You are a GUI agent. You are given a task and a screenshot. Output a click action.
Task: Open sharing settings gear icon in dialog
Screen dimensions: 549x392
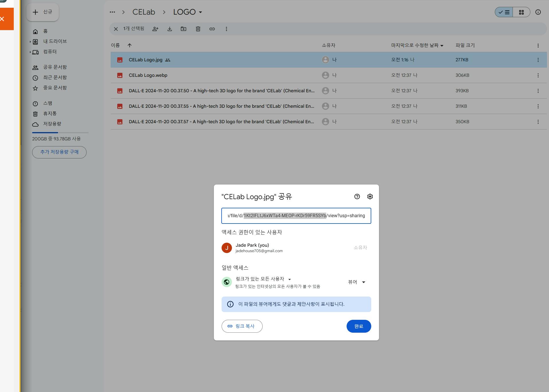pyautogui.click(x=370, y=197)
